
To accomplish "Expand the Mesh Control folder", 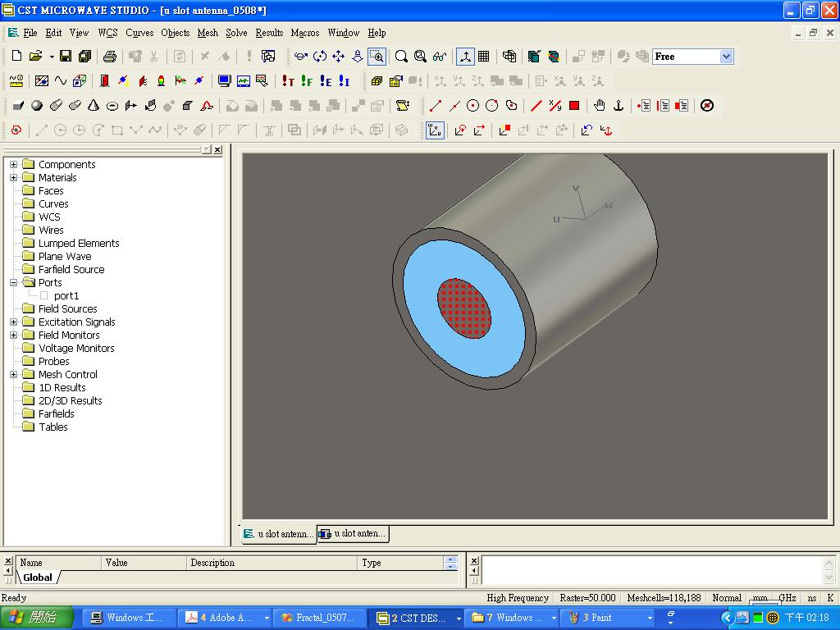I will pos(13,374).
